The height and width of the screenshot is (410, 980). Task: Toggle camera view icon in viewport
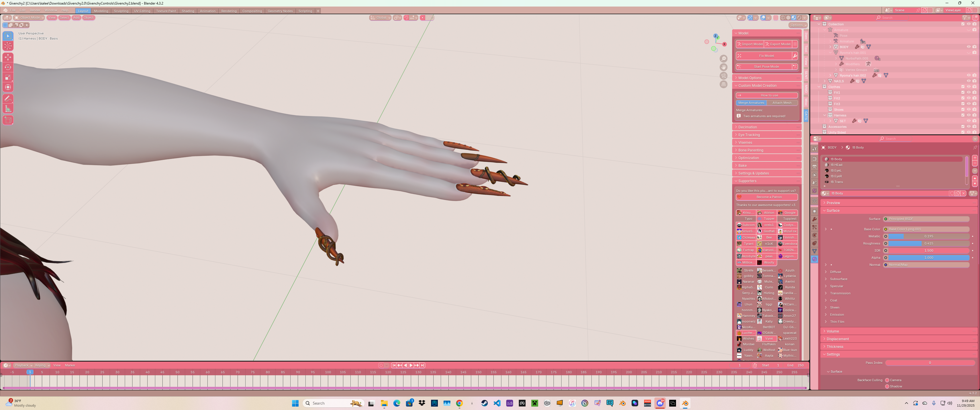click(x=724, y=76)
